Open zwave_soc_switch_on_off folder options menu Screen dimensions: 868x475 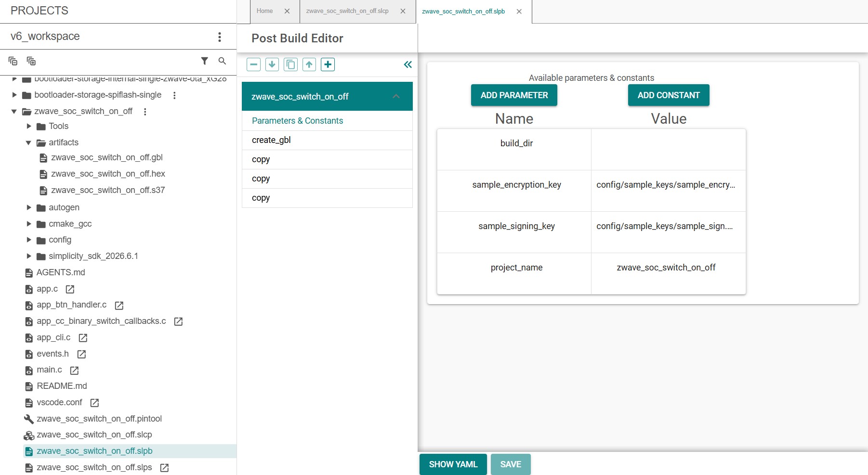(145, 112)
